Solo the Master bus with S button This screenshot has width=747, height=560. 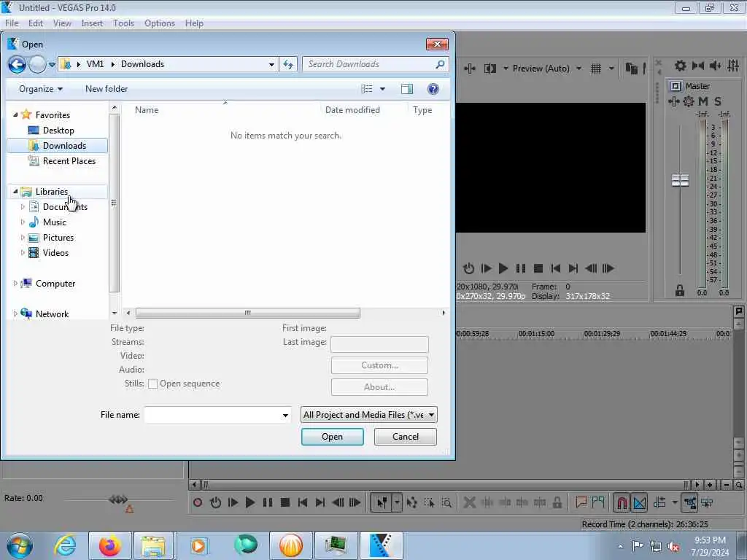pos(718,101)
